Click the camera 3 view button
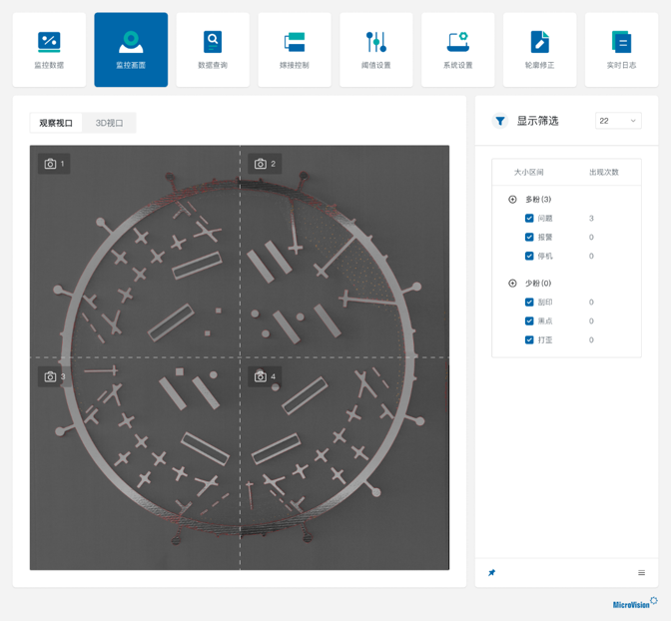This screenshot has height=621, width=672. pos(54,376)
